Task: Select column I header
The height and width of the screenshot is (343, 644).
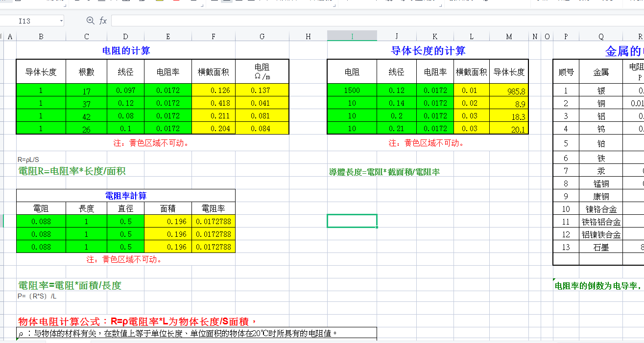Action: point(352,36)
